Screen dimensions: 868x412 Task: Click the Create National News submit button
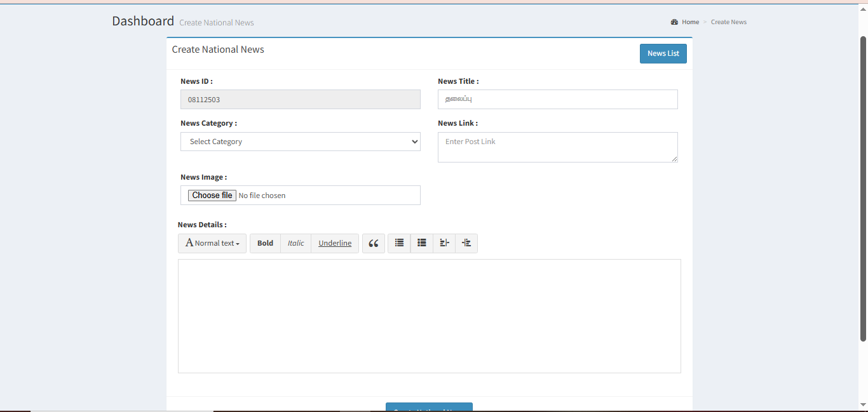point(429,408)
